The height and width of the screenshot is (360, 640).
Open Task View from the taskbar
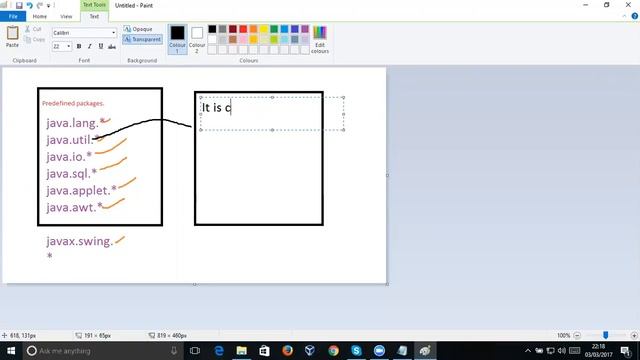click(x=195, y=351)
